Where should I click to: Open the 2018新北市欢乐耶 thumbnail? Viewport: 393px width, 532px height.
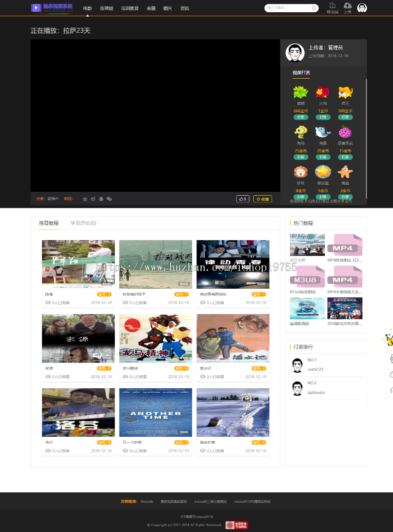345,308
